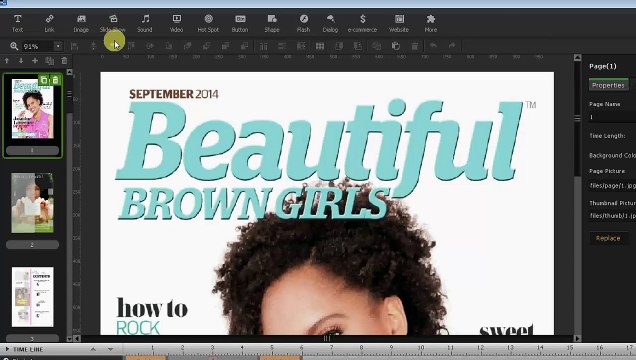Image resolution: width=636 pixels, height=360 pixels.
Task: Click the delete trash icon in alignment toolbar
Action: click(415, 46)
